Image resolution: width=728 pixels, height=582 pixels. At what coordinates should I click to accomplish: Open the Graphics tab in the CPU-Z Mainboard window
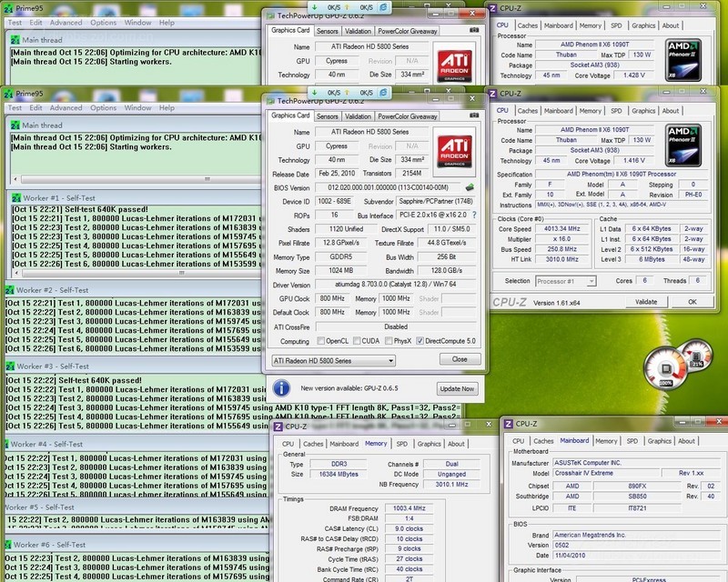click(659, 441)
